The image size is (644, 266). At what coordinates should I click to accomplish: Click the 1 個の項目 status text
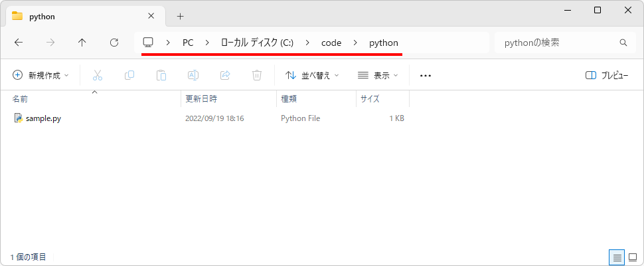tap(28, 257)
